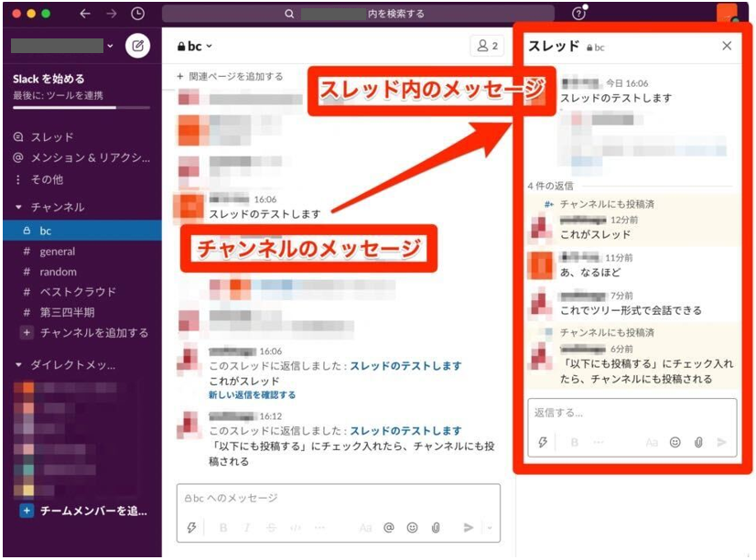
Task: Click the help question mark in the top bar
Action: tap(578, 14)
